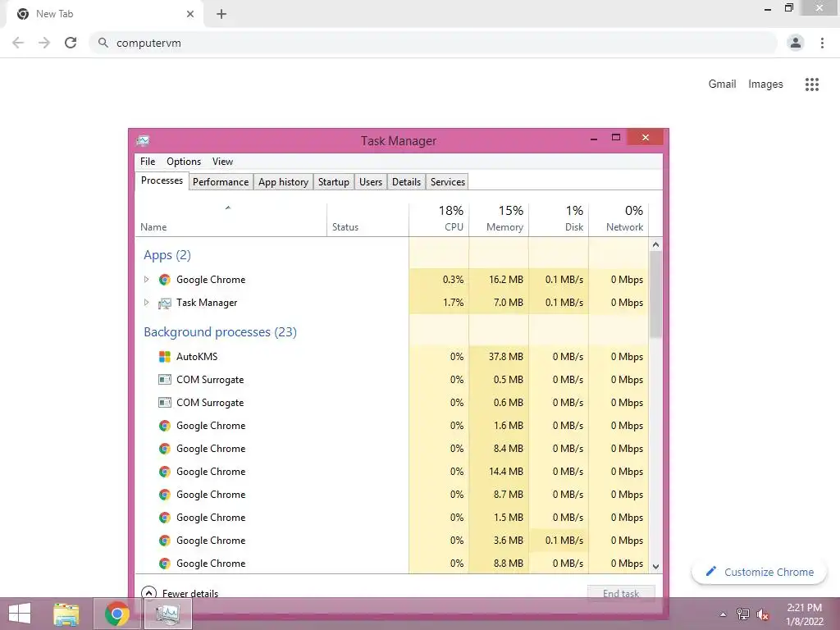Sort by the Network column header

click(619, 220)
